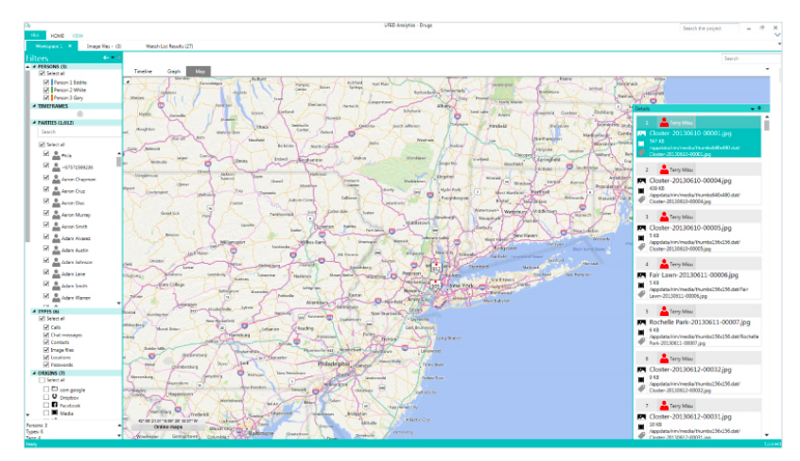Enable Select all under Origins
Viewport: 800px width, 461px height.
click(x=42, y=380)
